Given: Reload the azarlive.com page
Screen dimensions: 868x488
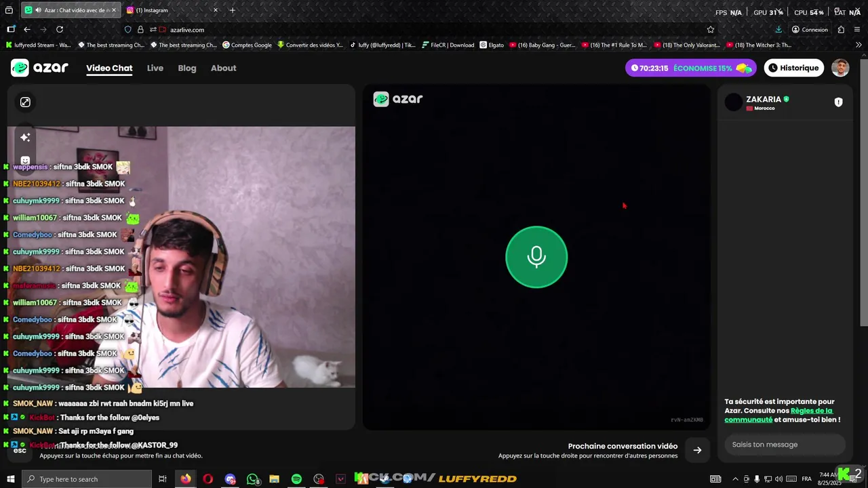Looking at the screenshot, I should coord(60,29).
